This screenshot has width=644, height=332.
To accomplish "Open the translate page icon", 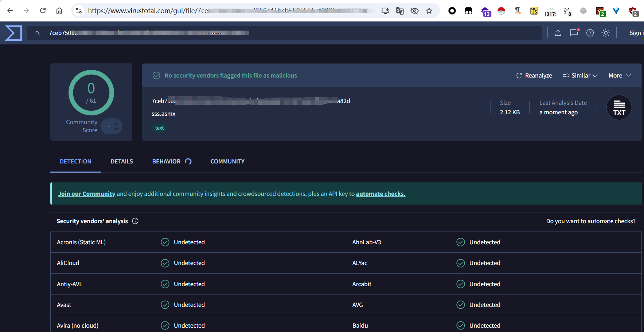I will coord(400,11).
